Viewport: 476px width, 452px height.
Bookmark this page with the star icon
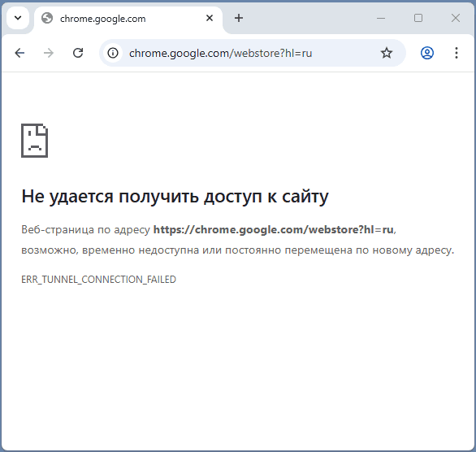coord(387,53)
